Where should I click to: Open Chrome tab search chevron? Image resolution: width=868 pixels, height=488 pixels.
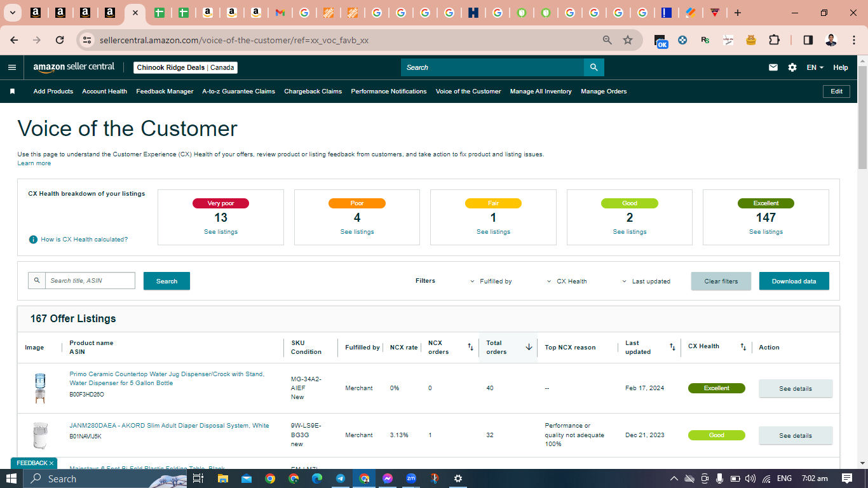tap(12, 13)
